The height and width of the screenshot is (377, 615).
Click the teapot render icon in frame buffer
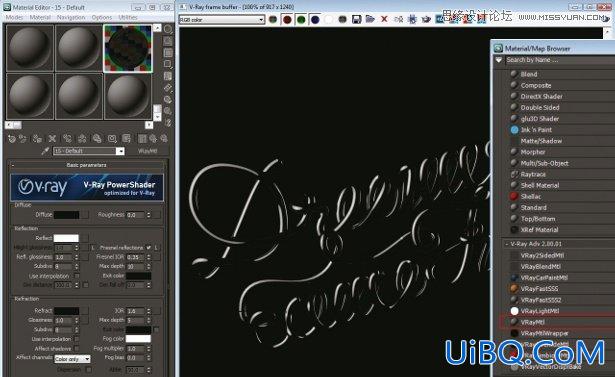[x=426, y=19]
